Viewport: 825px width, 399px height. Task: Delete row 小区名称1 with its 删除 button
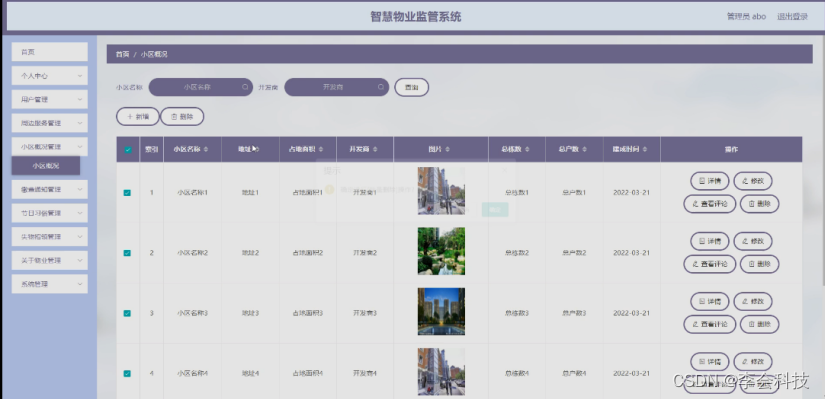[x=759, y=204]
